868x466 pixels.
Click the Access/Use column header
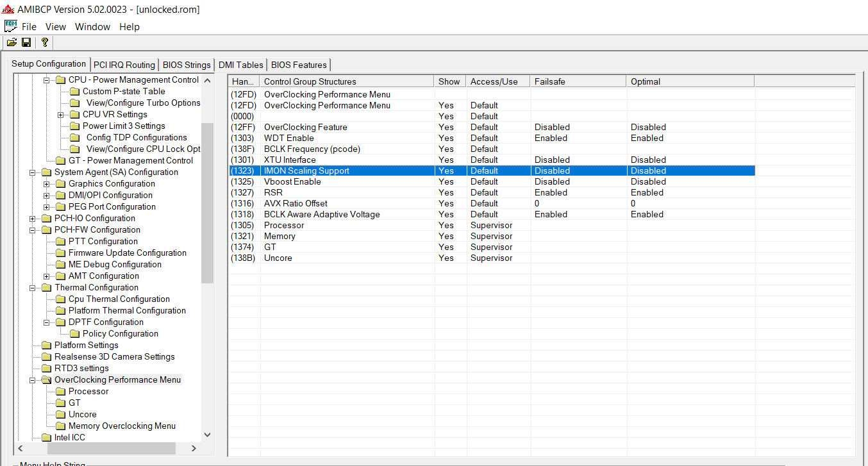[498, 81]
